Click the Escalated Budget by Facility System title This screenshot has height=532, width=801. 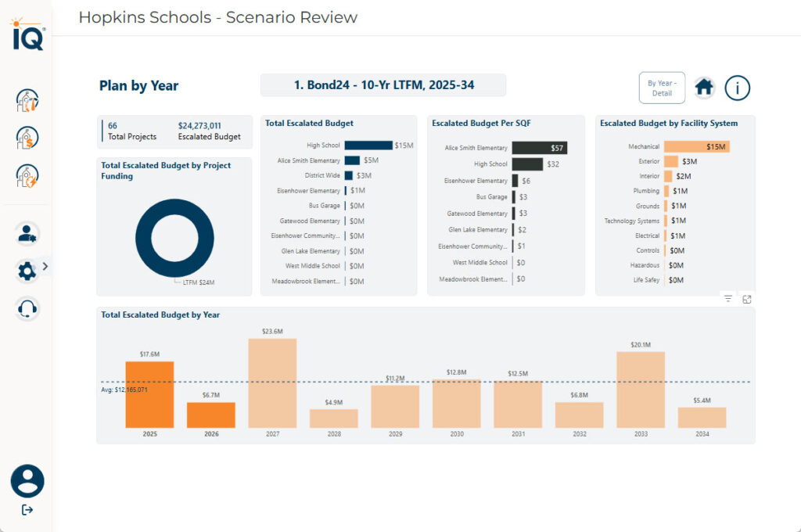click(x=669, y=123)
